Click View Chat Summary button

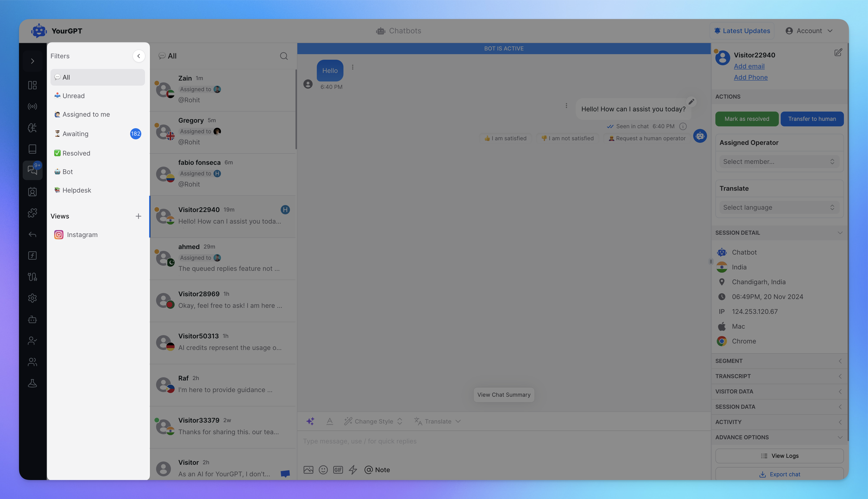pyautogui.click(x=504, y=395)
